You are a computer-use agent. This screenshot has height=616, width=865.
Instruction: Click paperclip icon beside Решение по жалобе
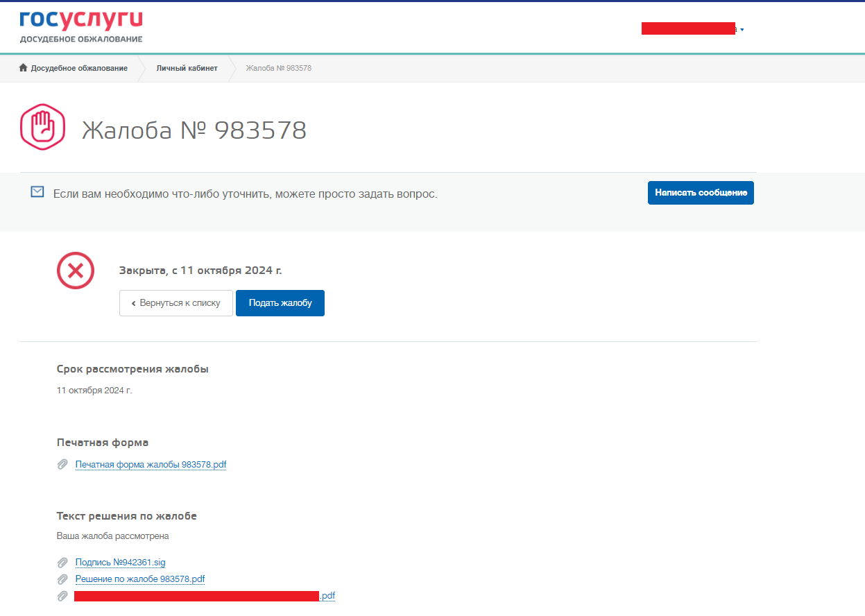62,579
